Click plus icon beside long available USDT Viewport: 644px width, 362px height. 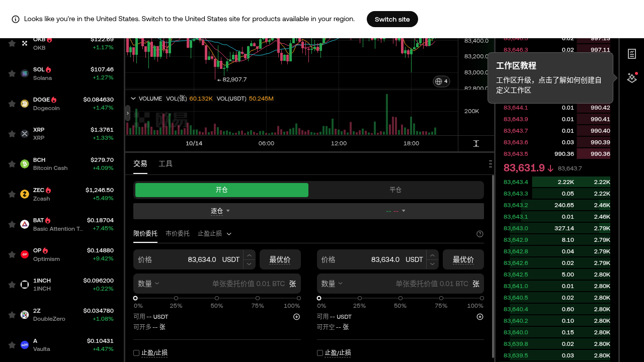pos(297,317)
